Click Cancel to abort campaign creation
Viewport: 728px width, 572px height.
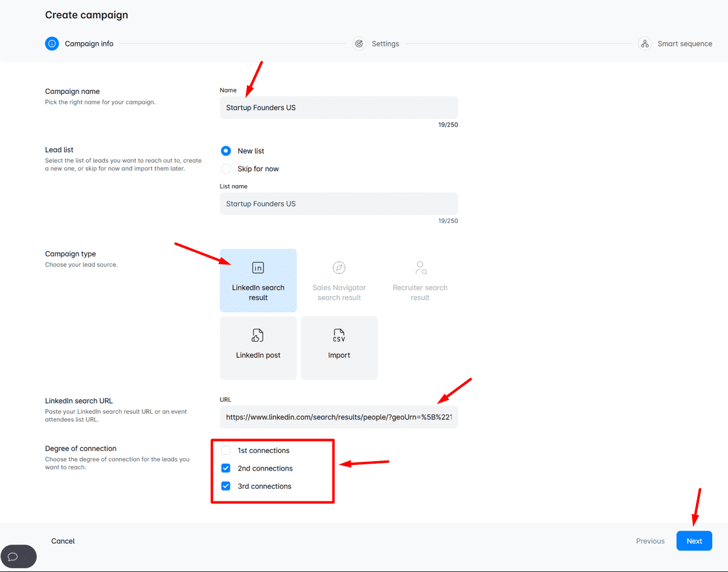63,541
